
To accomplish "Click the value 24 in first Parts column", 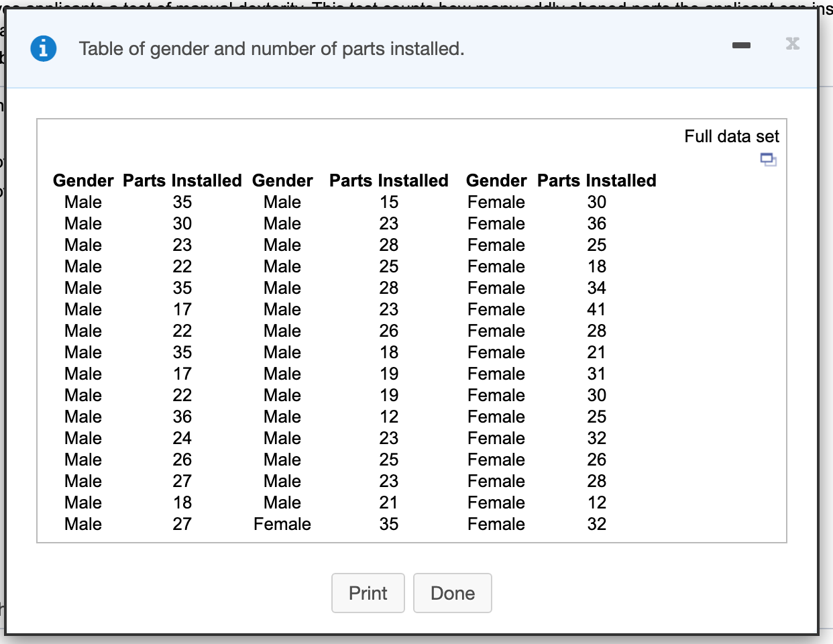I will point(182,438).
